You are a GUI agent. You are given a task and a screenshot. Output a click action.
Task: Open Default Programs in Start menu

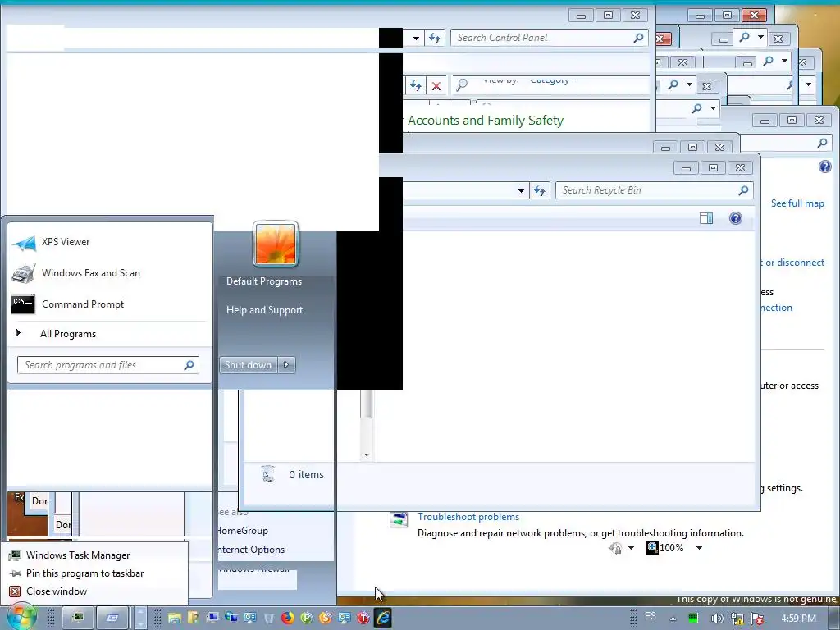264,281
